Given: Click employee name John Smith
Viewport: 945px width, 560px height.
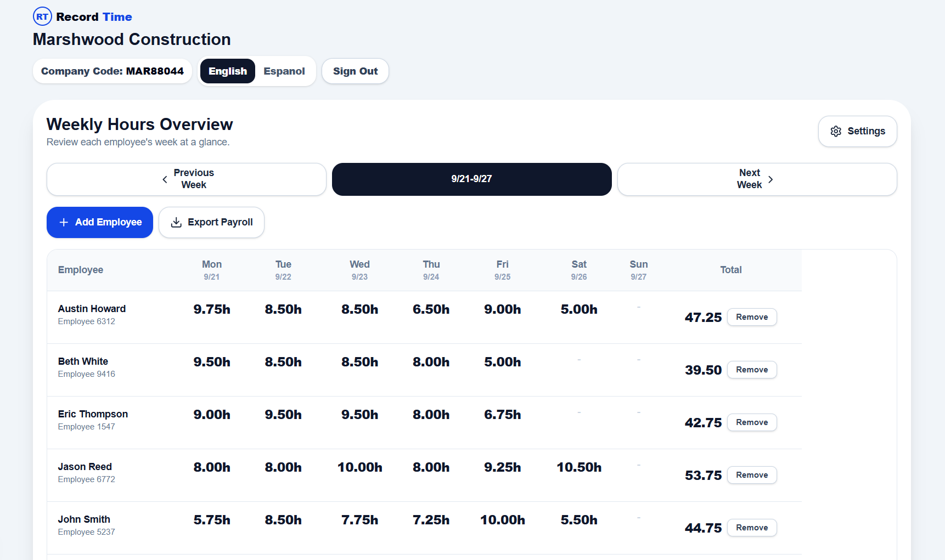Looking at the screenshot, I should click(x=84, y=519).
